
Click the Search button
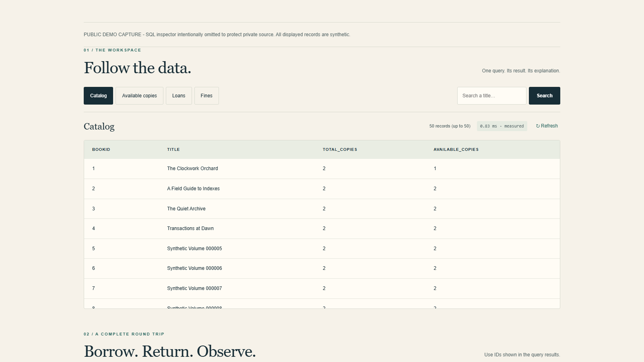(x=544, y=96)
